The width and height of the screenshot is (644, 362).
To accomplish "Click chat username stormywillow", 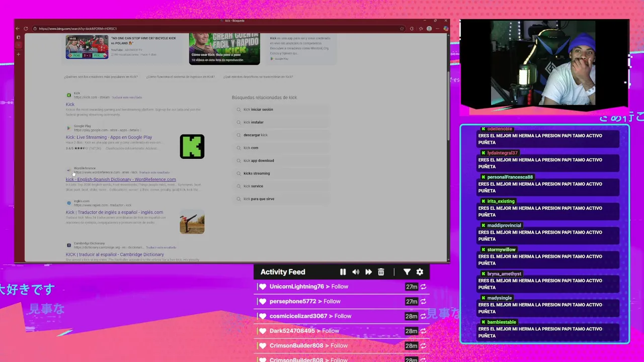I will pyautogui.click(x=501, y=249).
